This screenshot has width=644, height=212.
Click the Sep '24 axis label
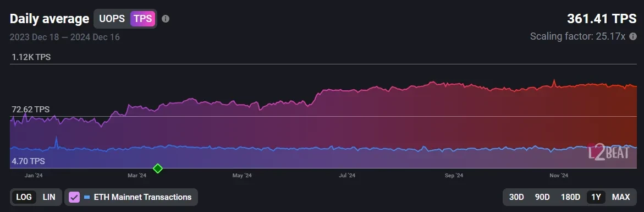(454, 176)
